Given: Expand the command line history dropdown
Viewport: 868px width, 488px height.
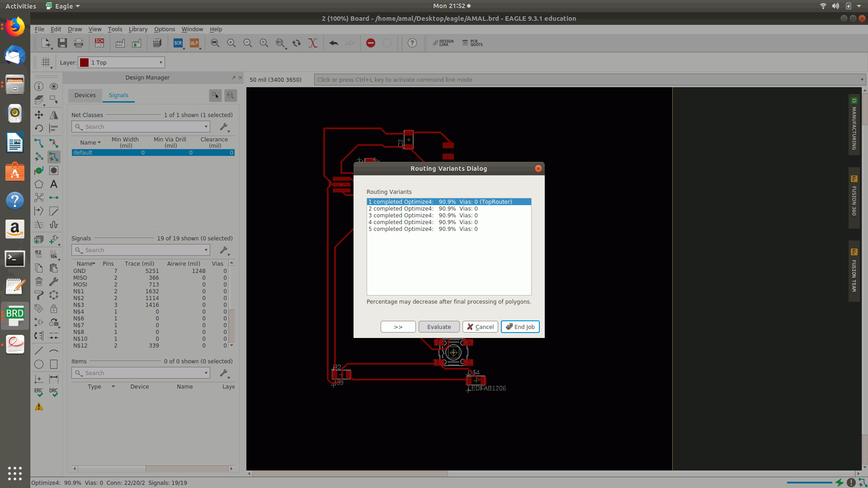Looking at the screenshot, I should [x=862, y=80].
